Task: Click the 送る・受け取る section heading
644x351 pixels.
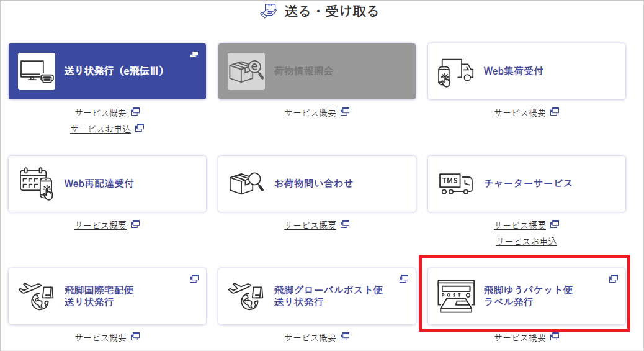Action: (x=331, y=11)
